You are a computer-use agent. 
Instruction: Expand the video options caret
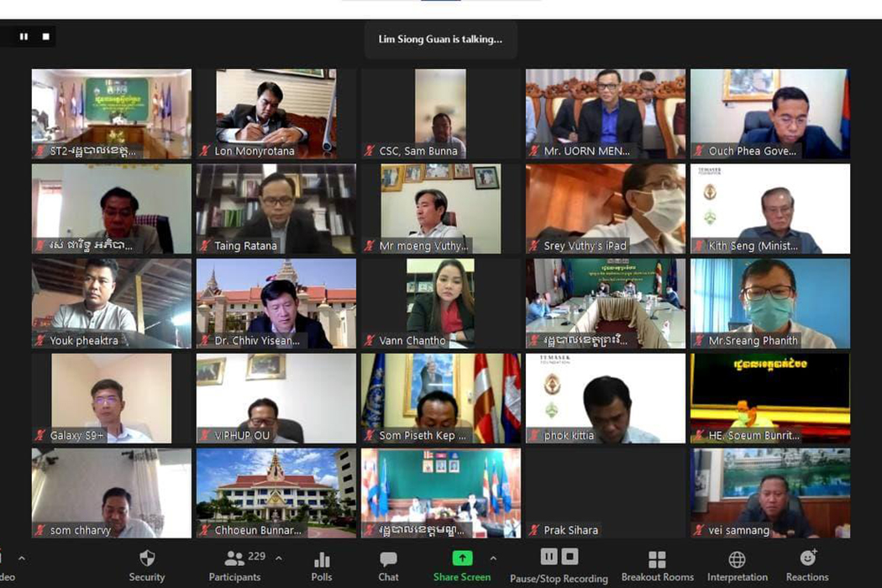[x=22, y=559]
